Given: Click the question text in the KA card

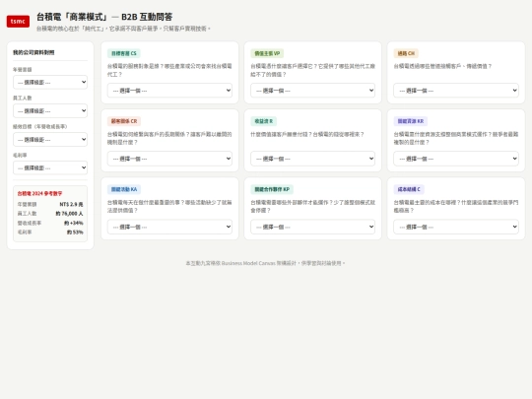Looking at the screenshot, I should click(x=169, y=206).
